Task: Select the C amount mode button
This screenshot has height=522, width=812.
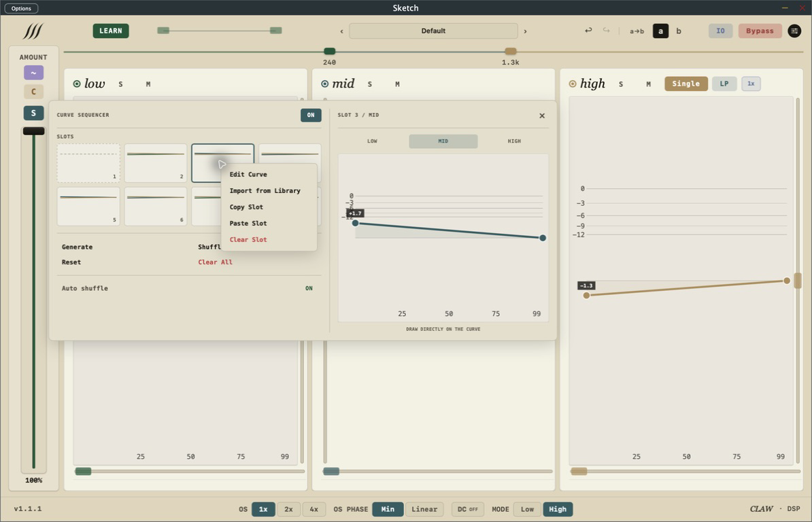Action: pos(33,92)
